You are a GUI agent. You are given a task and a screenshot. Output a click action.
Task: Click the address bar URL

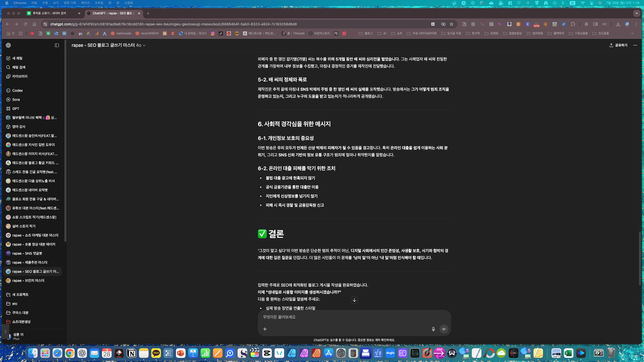click(x=173, y=24)
